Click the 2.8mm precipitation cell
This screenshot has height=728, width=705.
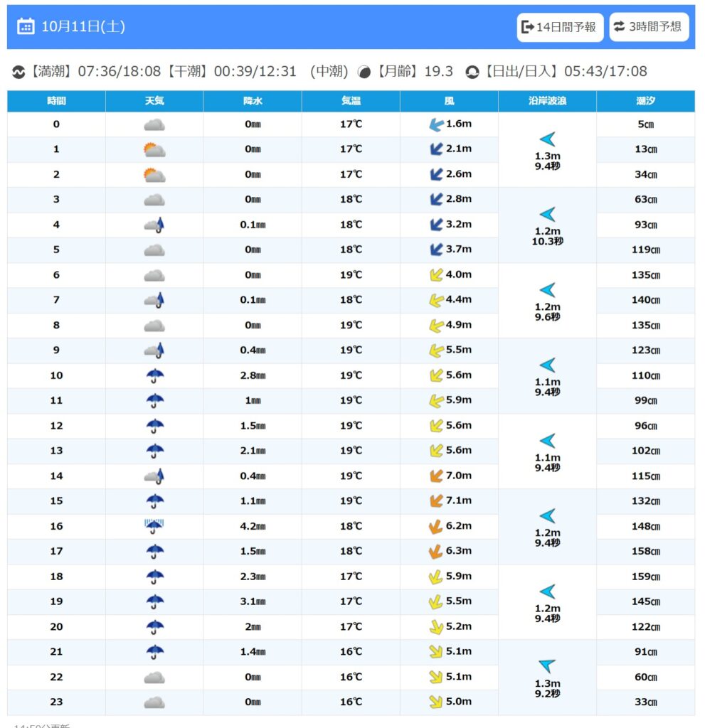[253, 375]
